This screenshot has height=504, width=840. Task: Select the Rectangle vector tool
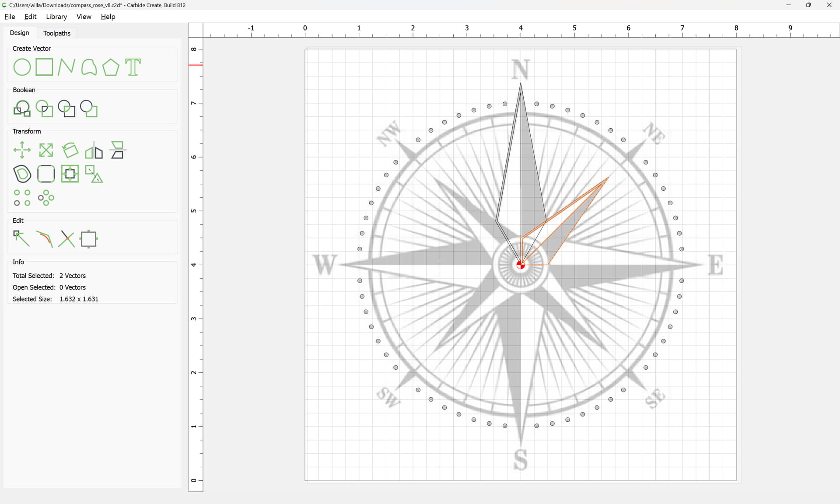44,67
